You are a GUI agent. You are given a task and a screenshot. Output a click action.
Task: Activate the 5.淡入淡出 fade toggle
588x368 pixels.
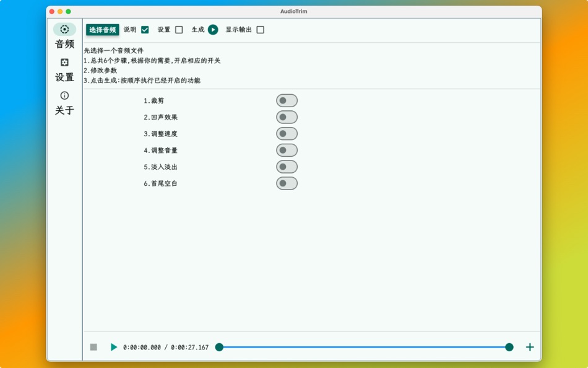[287, 166]
